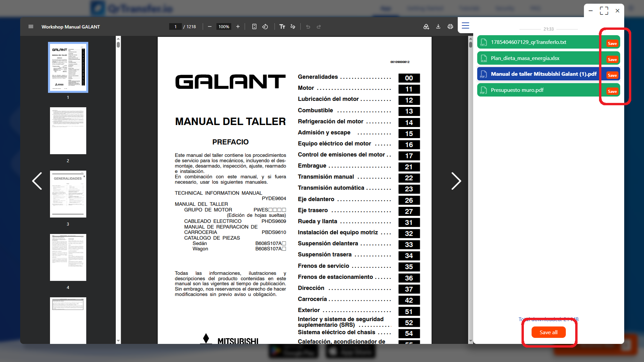Screen dimensions: 644x362
Task: Activate the add text tool
Action: click(x=282, y=26)
